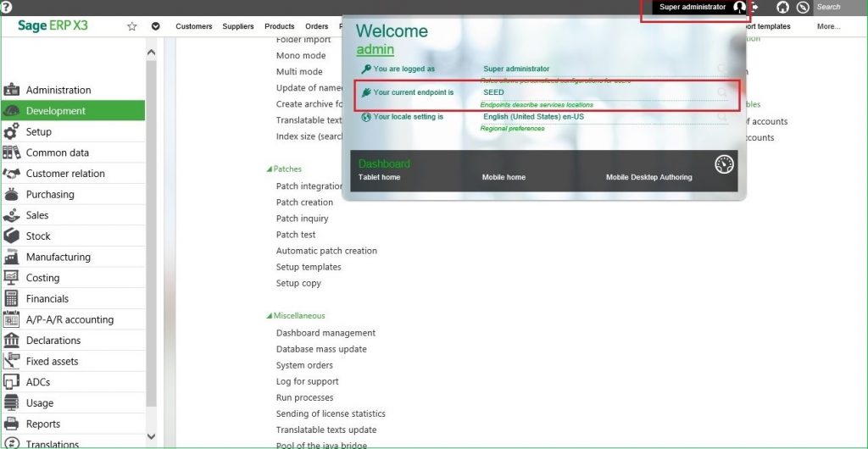Click the Sage ERP X3 logo
The image size is (868, 449).
53,26
